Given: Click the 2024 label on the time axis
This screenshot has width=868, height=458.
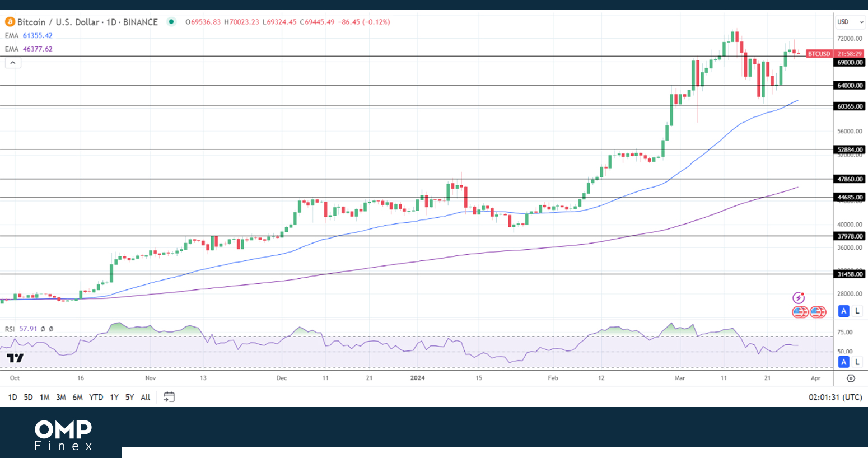Looking at the screenshot, I should (x=417, y=378).
